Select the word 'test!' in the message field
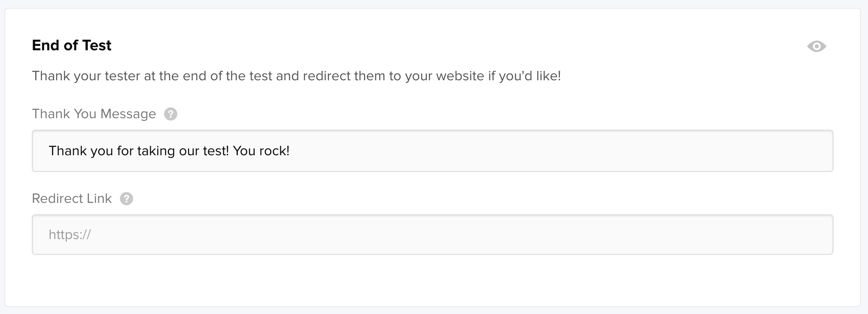Screen dimensions: 868x314 click(x=216, y=151)
